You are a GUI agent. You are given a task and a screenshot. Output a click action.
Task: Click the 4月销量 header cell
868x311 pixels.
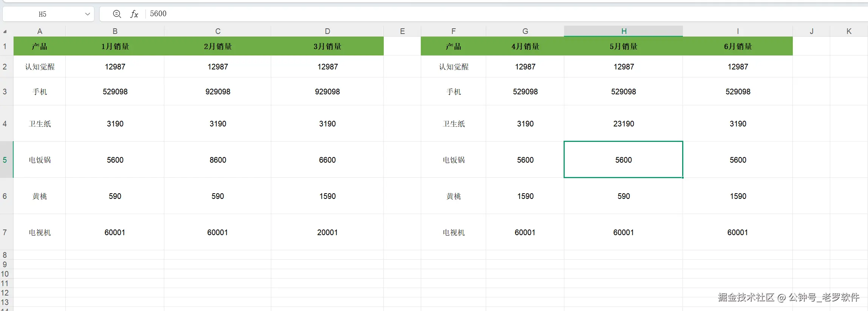pyautogui.click(x=525, y=46)
